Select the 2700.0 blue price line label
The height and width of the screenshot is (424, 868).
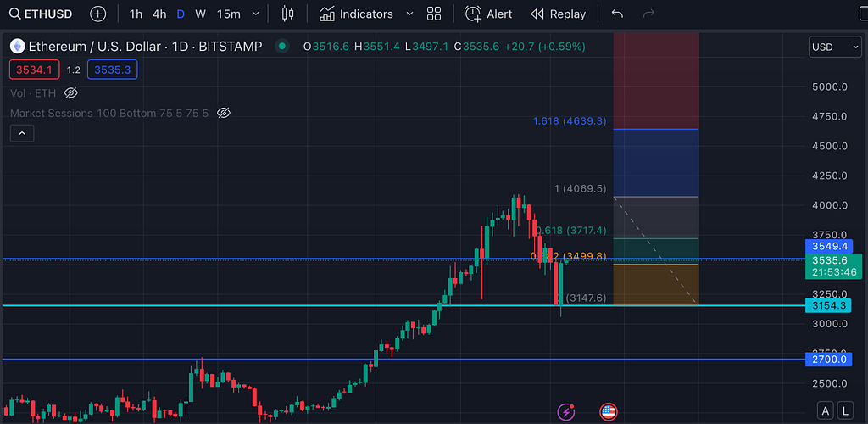pyautogui.click(x=828, y=360)
